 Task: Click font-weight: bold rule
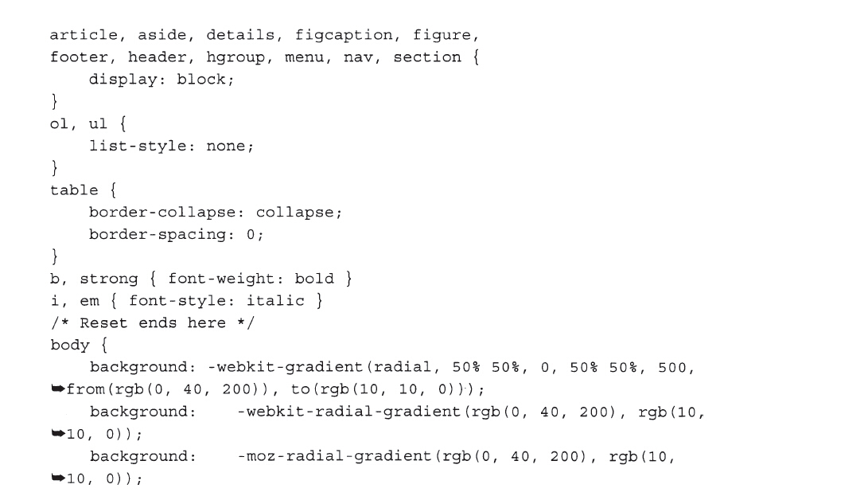[251, 279]
